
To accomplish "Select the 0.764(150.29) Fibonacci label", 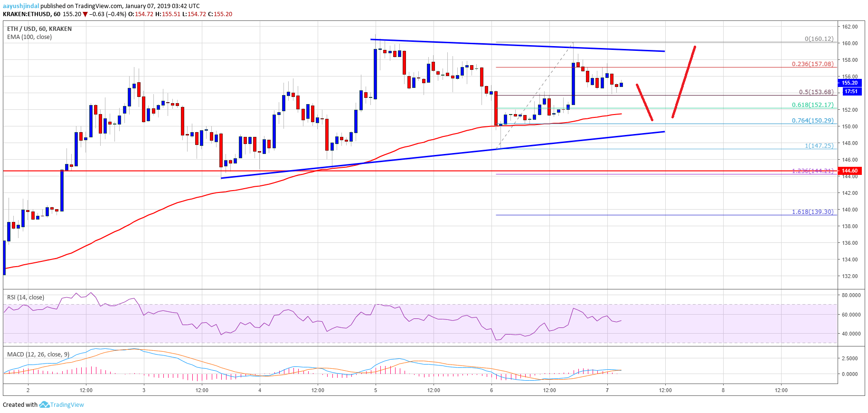I will click(x=812, y=121).
